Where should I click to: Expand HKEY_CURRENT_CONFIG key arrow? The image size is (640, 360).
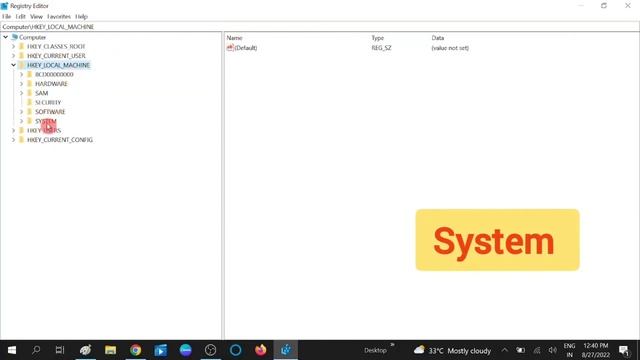(x=13, y=140)
